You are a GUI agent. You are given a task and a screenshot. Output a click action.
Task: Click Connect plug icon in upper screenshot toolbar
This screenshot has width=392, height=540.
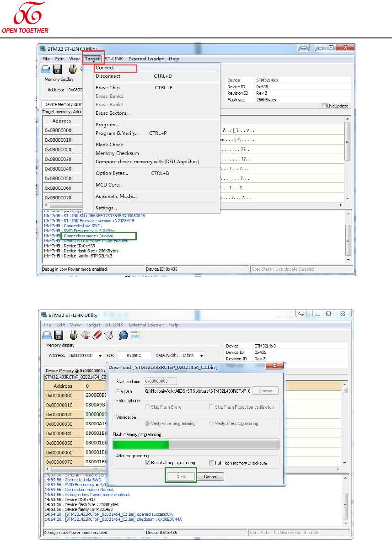point(72,69)
